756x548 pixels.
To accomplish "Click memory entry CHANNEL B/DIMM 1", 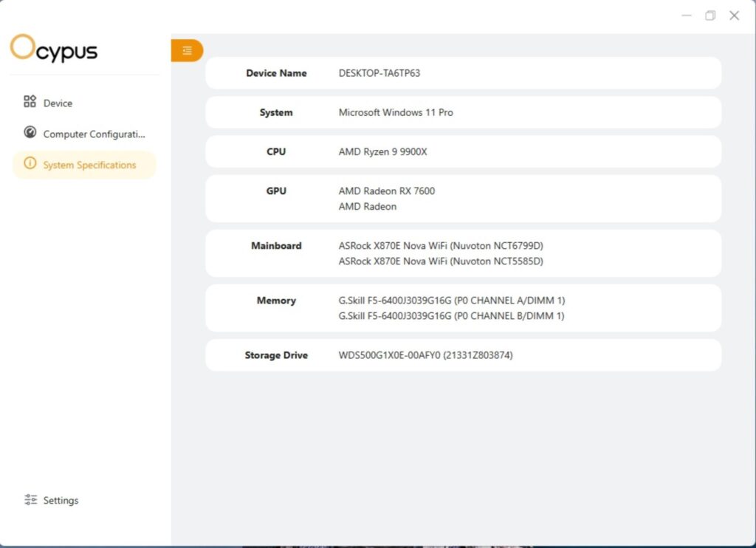I will pos(451,316).
